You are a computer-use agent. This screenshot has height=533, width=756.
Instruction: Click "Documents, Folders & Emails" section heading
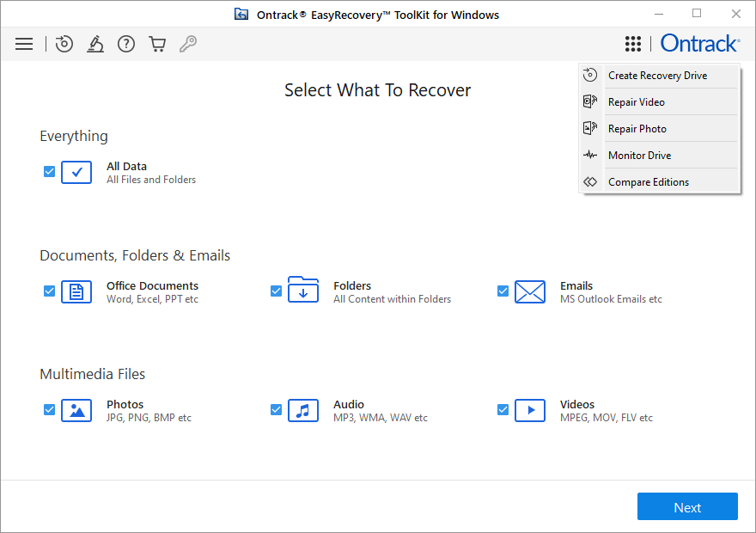click(x=135, y=255)
